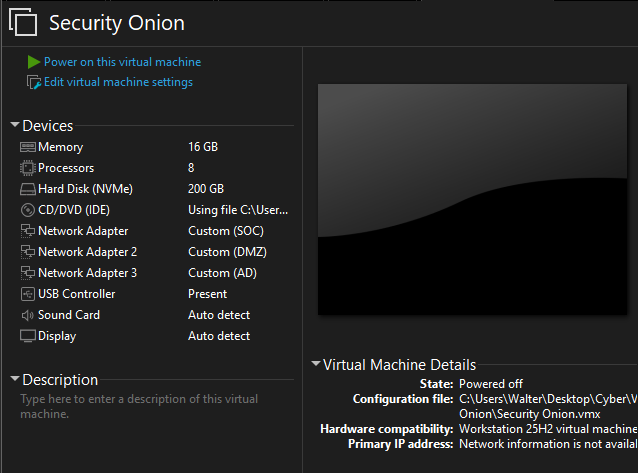Viewport: 638px width, 473px height.
Task: Click the Edit virtual machine settings icon
Action: click(34, 83)
